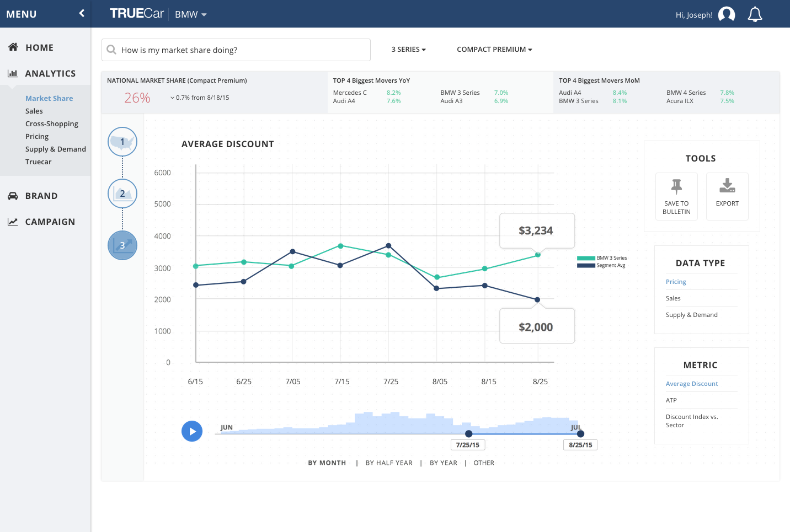Open the user profile avatar
Image resolution: width=790 pixels, height=532 pixels.
[x=727, y=14]
